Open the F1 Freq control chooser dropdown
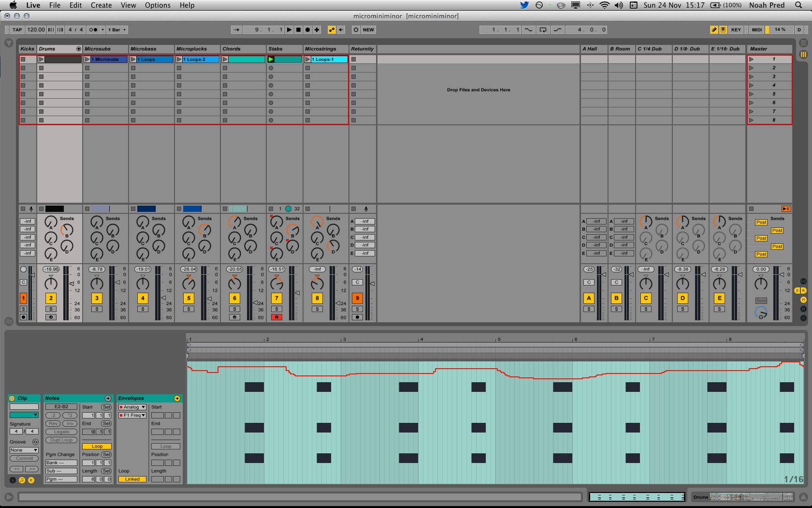 [132, 415]
